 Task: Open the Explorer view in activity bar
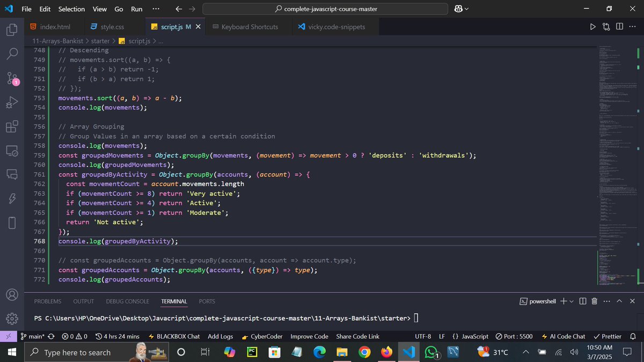click(12, 30)
